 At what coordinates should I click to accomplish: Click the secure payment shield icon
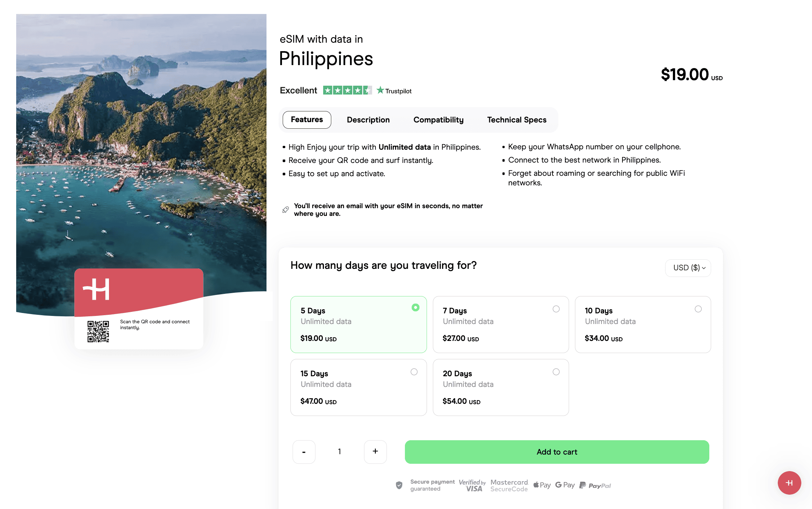399,485
